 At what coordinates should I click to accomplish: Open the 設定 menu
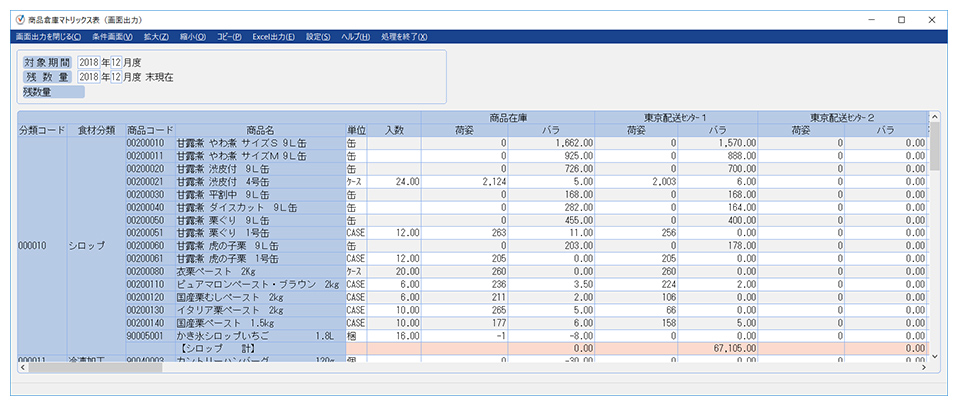pos(318,37)
